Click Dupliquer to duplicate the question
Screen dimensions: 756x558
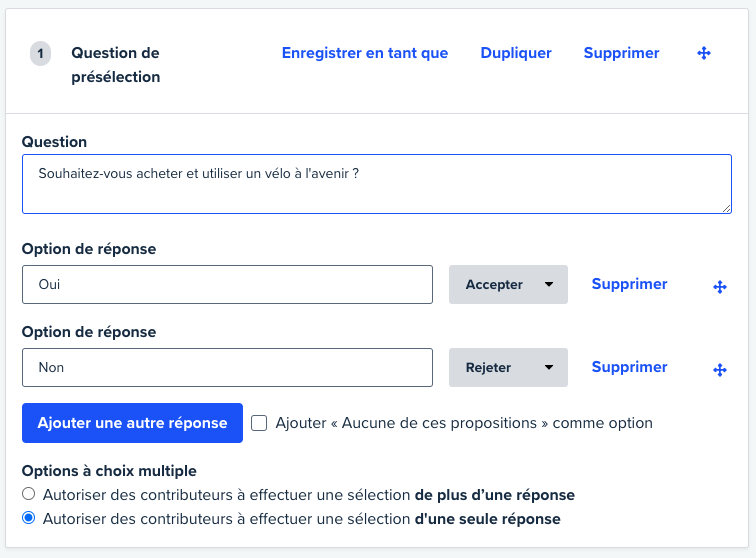[516, 53]
